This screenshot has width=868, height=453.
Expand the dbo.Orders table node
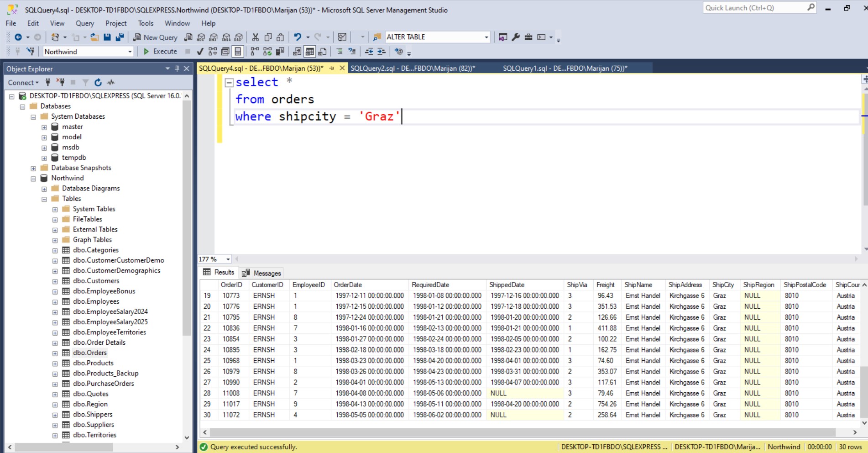click(x=55, y=353)
